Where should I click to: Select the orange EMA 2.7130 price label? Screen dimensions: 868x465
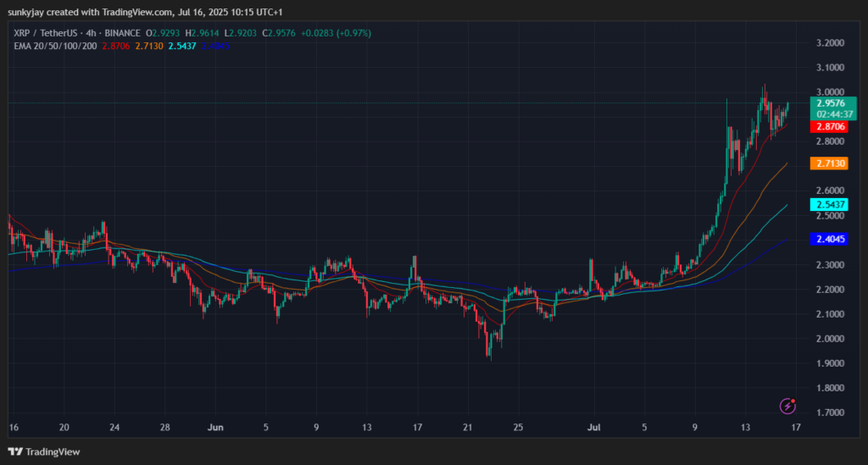pyautogui.click(x=829, y=163)
